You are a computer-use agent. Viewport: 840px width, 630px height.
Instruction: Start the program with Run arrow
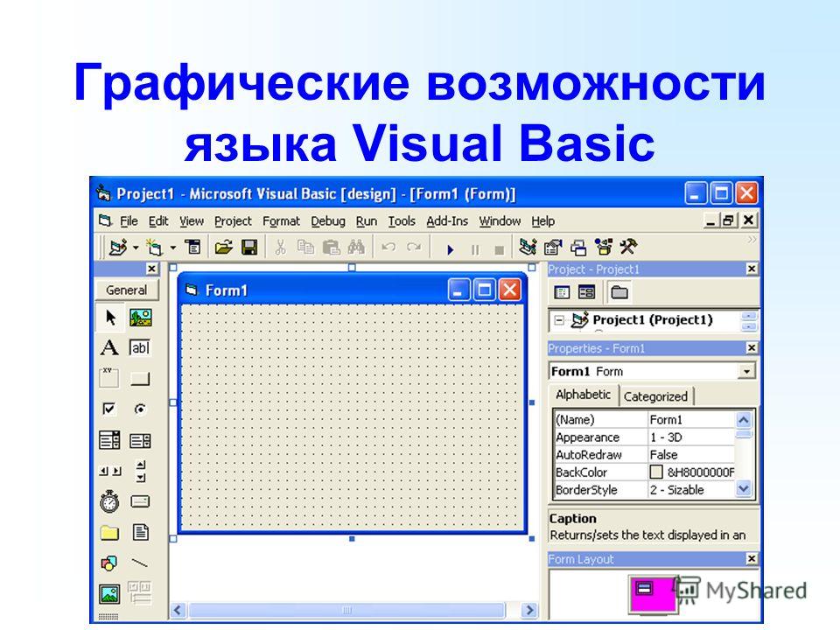coord(450,249)
